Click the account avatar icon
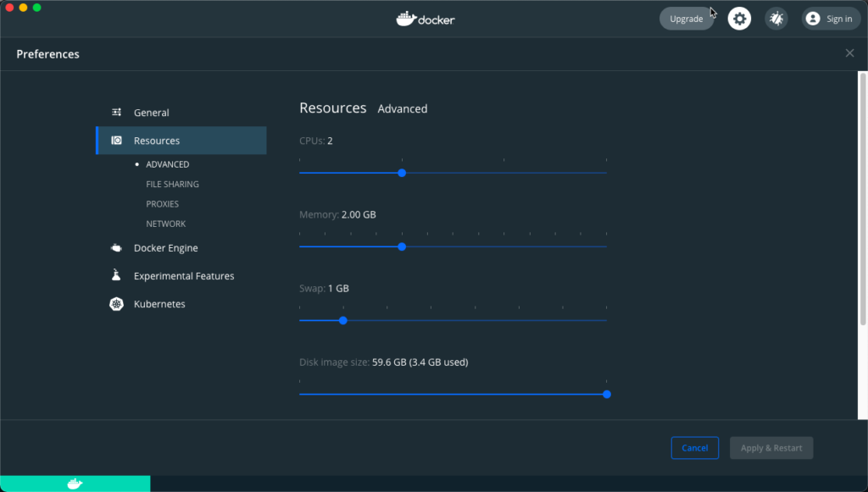The image size is (868, 492). click(813, 19)
